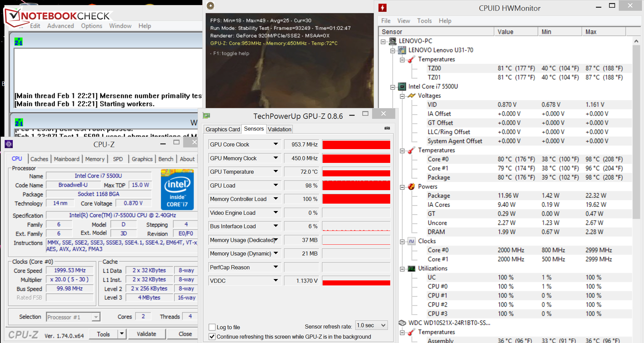Viewport: 644px width, 343px height.
Task: Open the Memory Controller Load dropdown
Action: point(276,199)
